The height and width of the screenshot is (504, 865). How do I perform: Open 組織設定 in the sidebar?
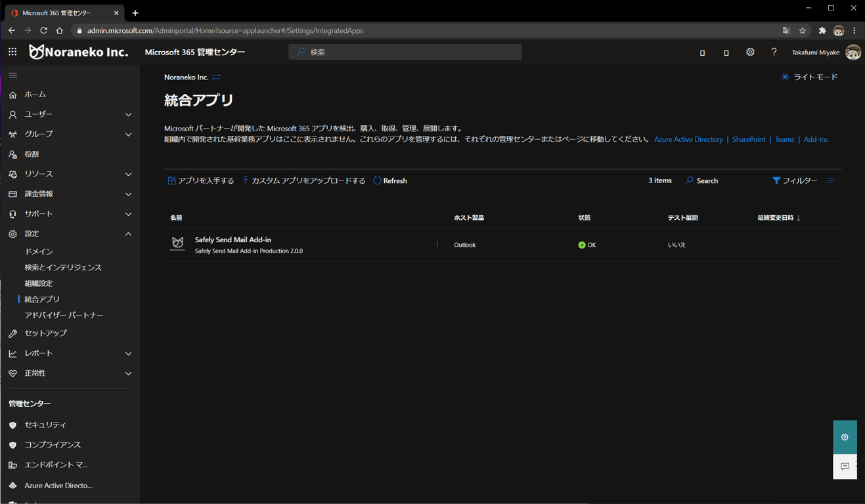pyautogui.click(x=39, y=283)
